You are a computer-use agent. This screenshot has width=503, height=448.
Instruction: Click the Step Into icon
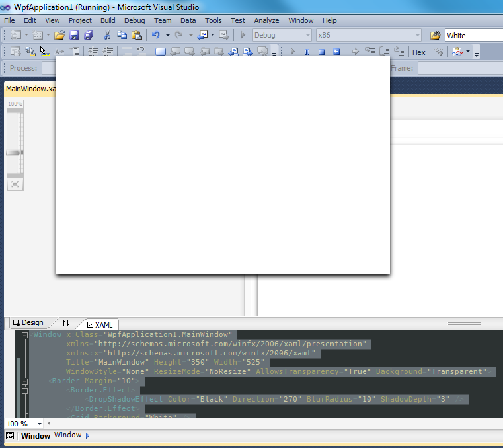click(370, 52)
